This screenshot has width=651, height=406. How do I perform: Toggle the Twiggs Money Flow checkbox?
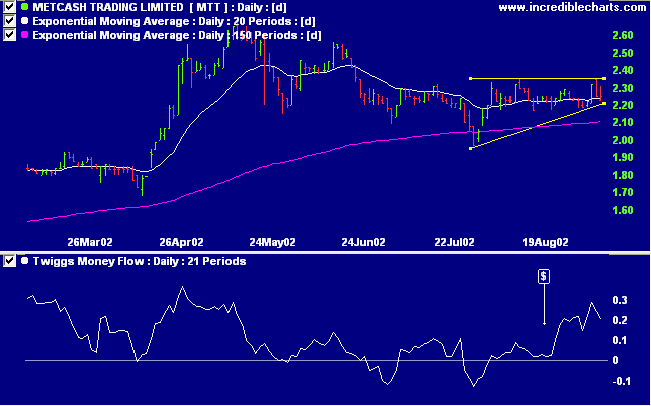click(x=10, y=261)
